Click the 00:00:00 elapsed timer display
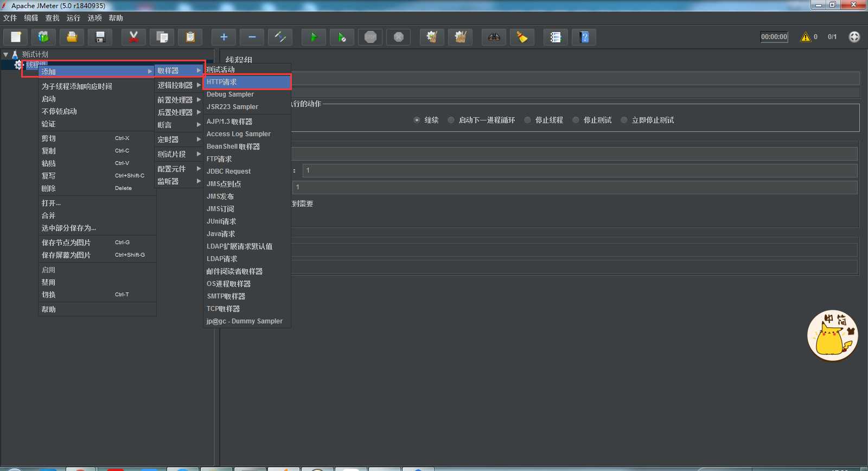Image resolution: width=868 pixels, height=471 pixels. [774, 37]
